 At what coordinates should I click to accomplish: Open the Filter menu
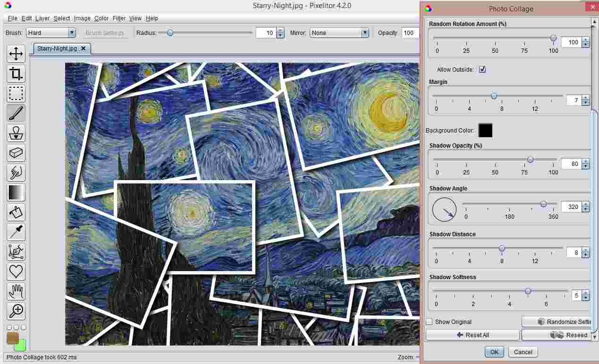(119, 18)
